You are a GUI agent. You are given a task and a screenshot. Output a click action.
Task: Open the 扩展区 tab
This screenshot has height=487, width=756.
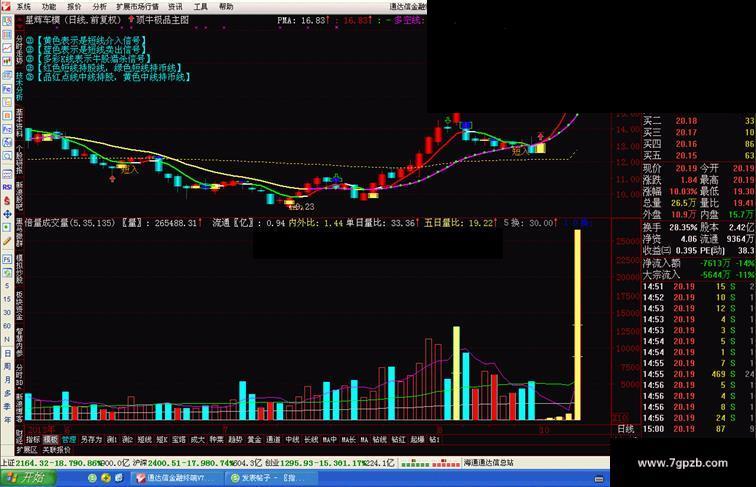[27, 450]
